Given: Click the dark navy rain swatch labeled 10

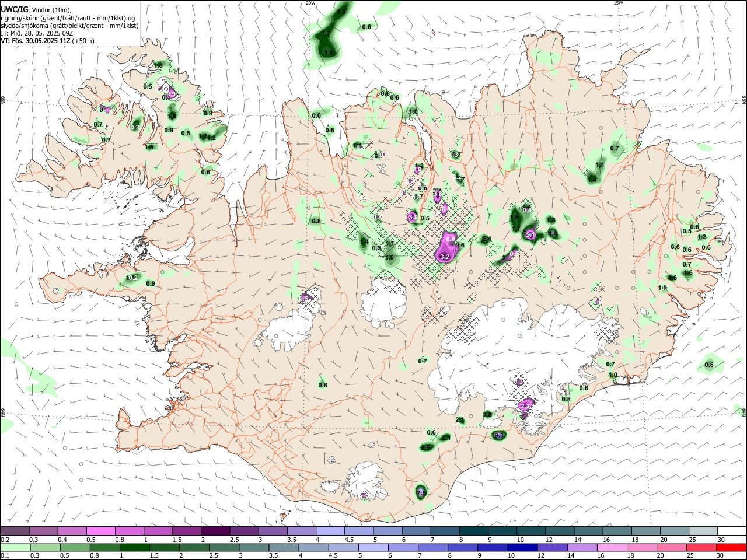Looking at the screenshot, I should pyautogui.click(x=522, y=547).
